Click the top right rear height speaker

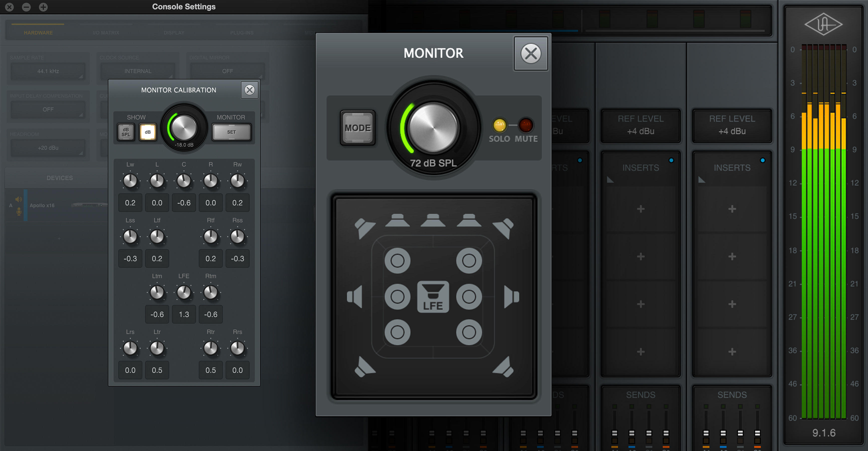(469, 332)
